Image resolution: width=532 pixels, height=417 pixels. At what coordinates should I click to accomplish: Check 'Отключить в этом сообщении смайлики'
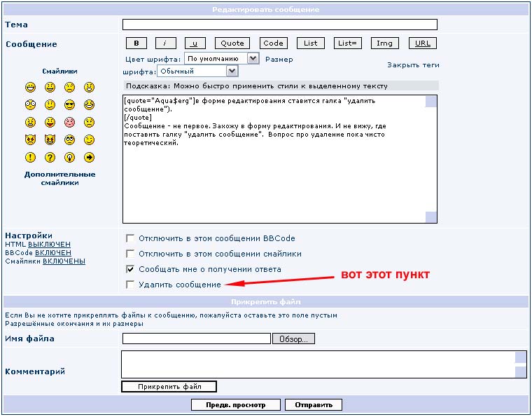(129, 254)
